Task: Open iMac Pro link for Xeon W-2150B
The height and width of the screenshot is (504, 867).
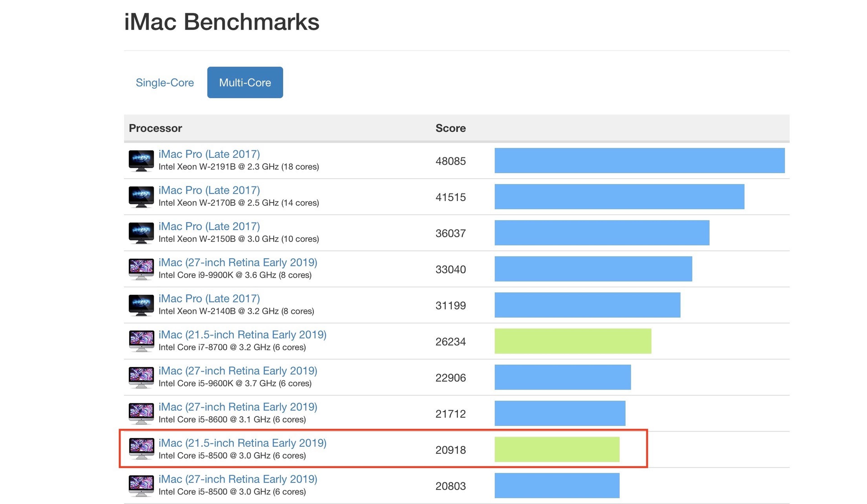Action: (209, 226)
